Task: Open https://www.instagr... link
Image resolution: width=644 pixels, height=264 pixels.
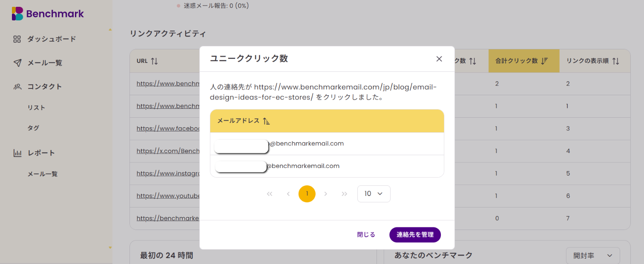Action: (x=168, y=173)
